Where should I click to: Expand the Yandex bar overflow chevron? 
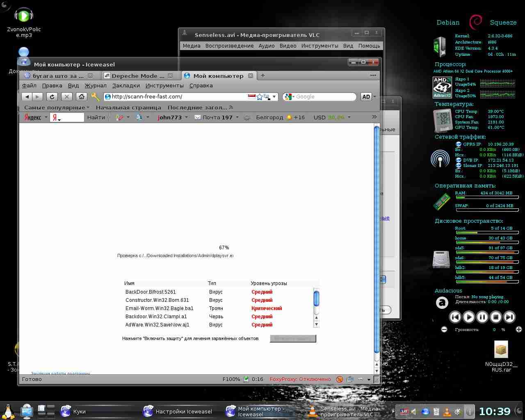(374, 117)
